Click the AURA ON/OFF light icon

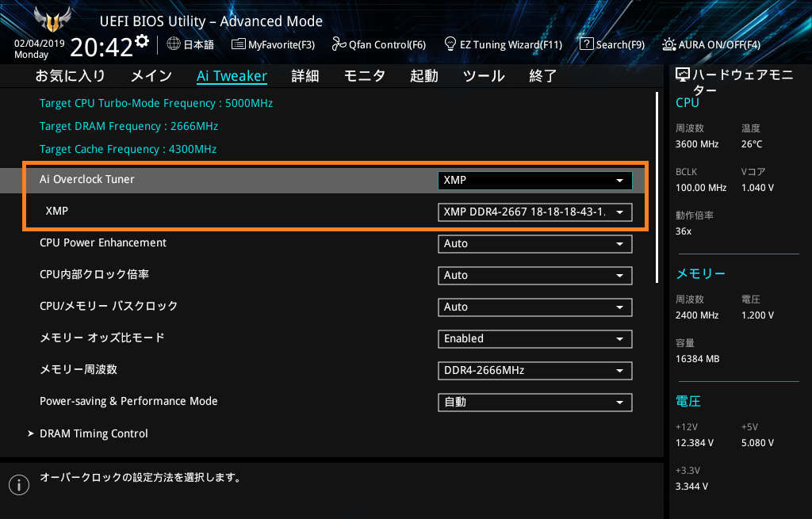(x=668, y=44)
